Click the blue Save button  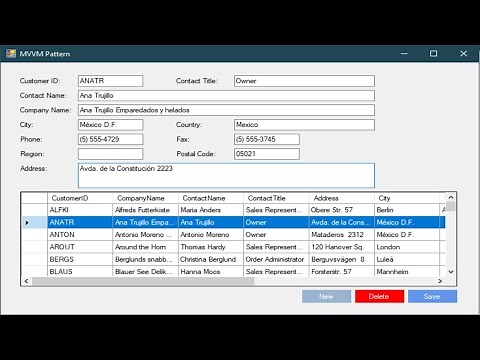tap(432, 296)
